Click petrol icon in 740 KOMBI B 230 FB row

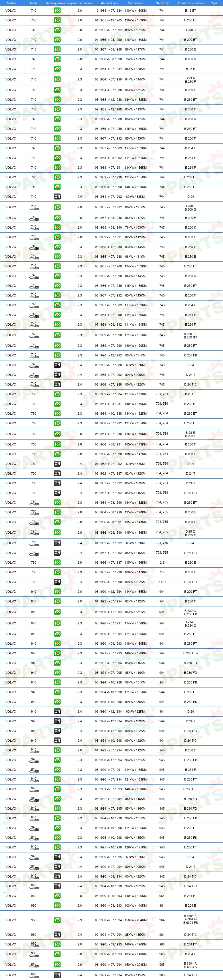pyautogui.click(x=57, y=355)
